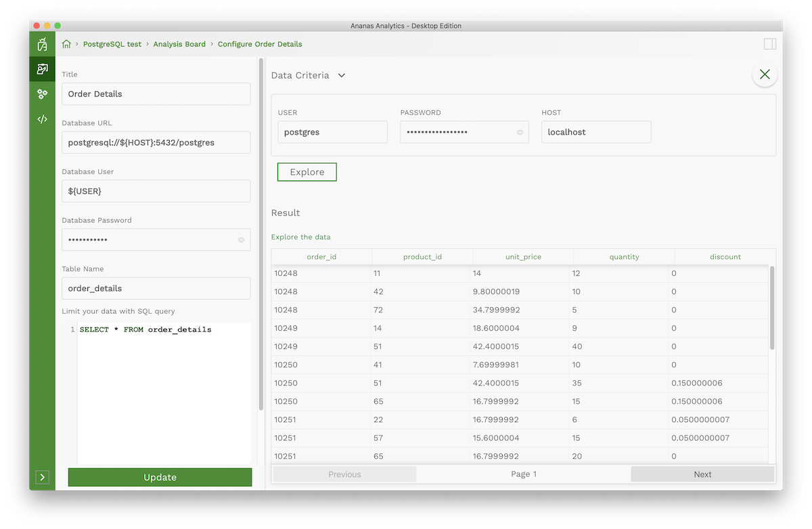Click the order_id column header

click(321, 257)
